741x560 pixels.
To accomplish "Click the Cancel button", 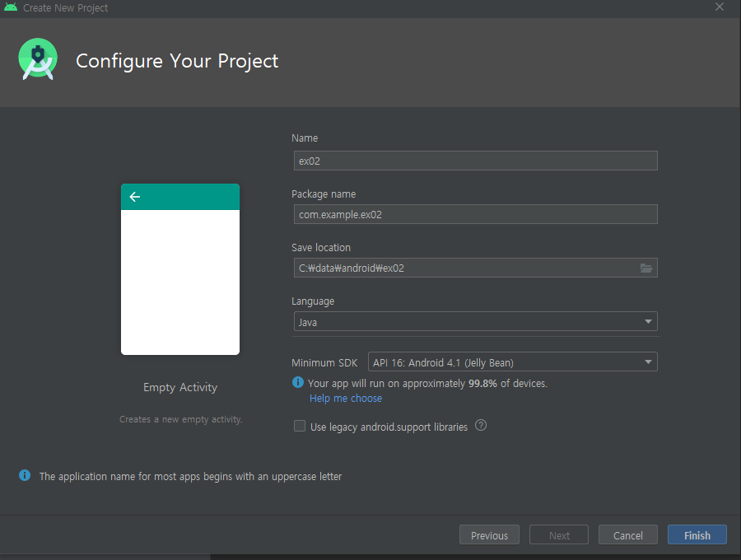I will click(627, 535).
